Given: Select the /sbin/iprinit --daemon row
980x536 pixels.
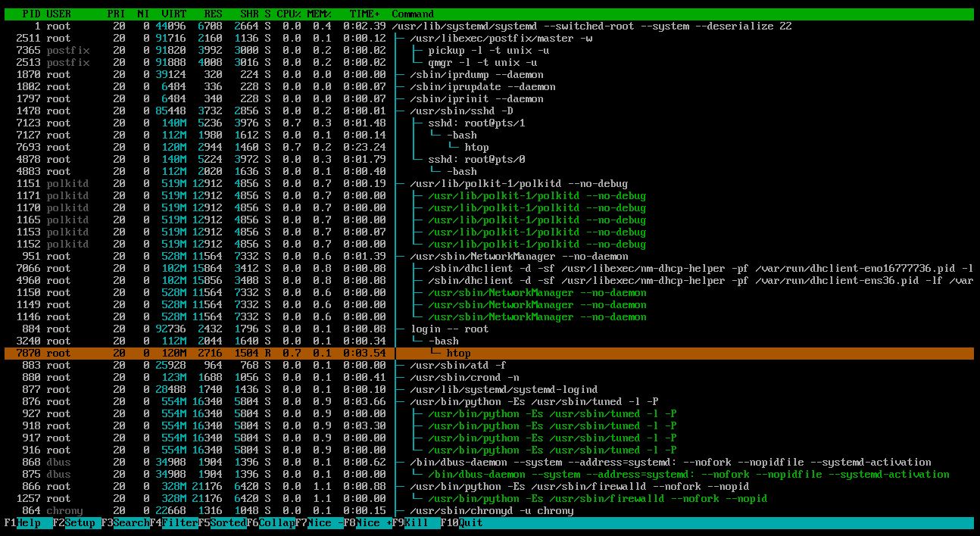Looking at the screenshot, I should [x=488, y=98].
